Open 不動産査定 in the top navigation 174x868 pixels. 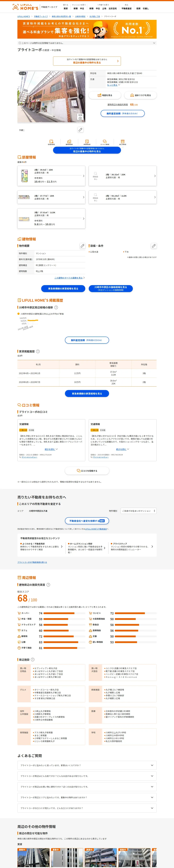(127, 8)
